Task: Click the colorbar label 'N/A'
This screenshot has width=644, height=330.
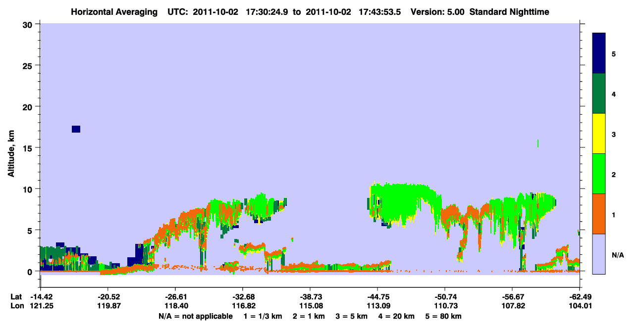Action: [617, 255]
